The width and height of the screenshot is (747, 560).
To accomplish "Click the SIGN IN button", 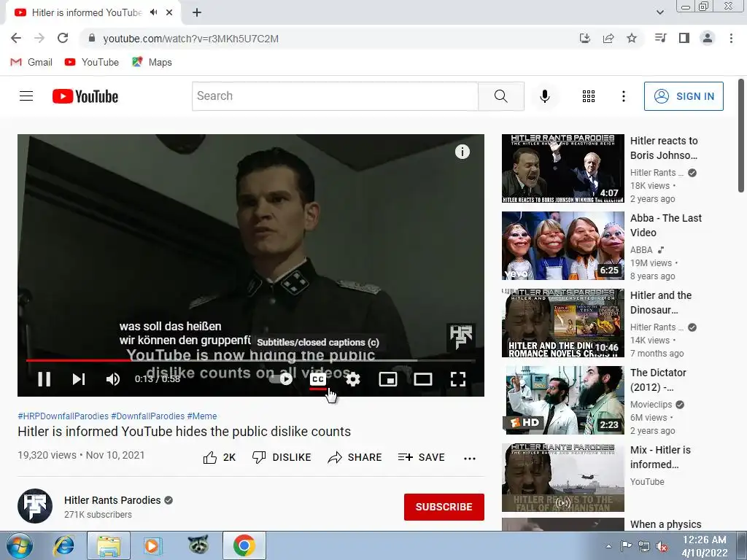I will [x=684, y=96].
